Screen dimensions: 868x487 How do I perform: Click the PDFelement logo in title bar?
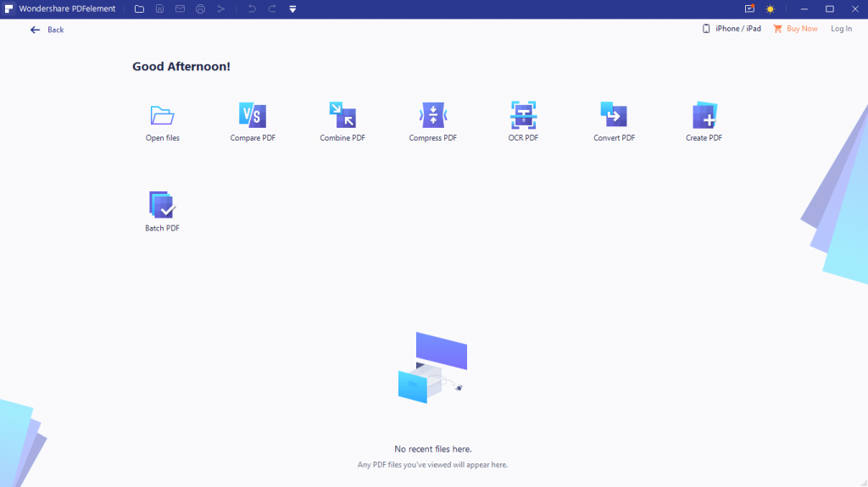coord(8,8)
